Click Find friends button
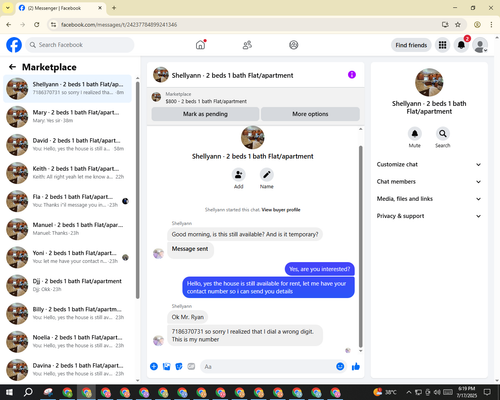 click(x=411, y=45)
